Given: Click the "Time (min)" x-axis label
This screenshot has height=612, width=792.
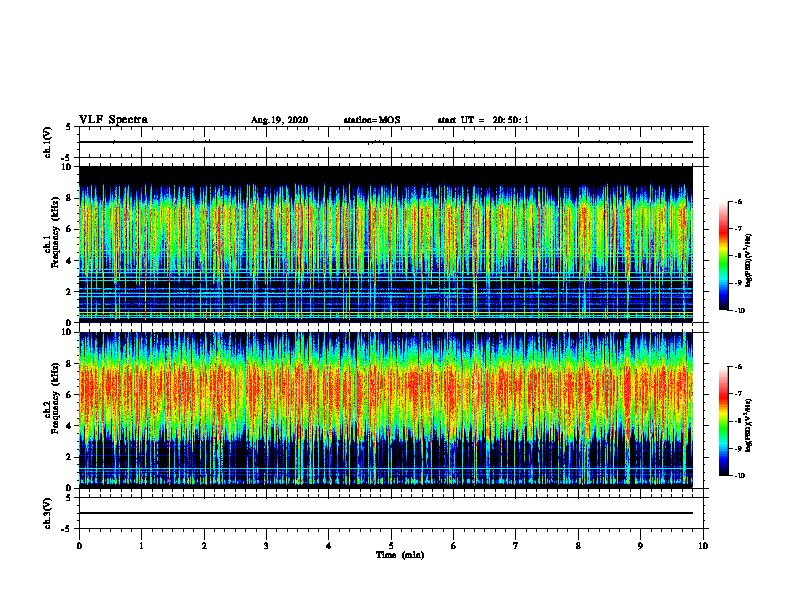Looking at the screenshot, I should [400, 555].
